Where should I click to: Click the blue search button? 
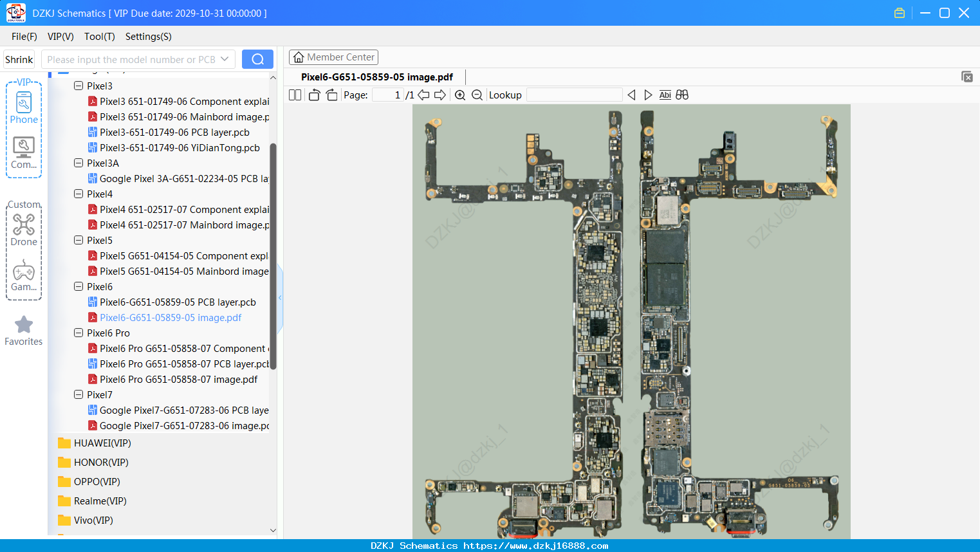257,59
